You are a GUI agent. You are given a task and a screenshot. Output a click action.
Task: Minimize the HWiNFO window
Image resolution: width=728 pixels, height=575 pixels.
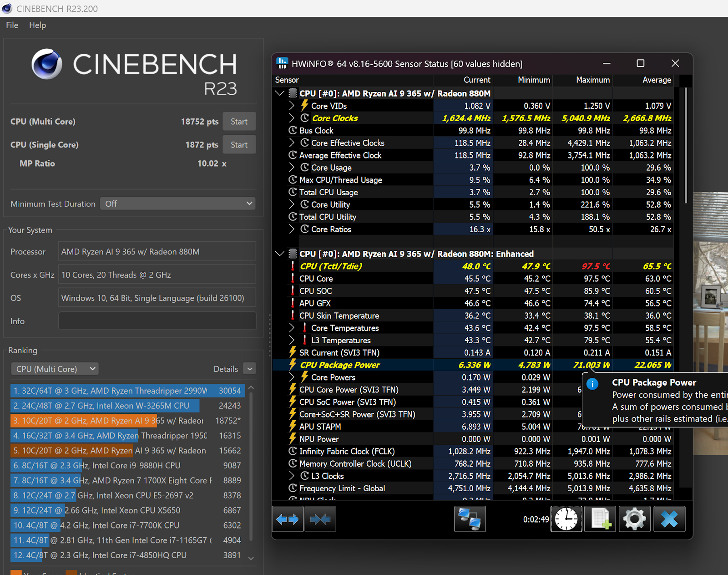607,63
